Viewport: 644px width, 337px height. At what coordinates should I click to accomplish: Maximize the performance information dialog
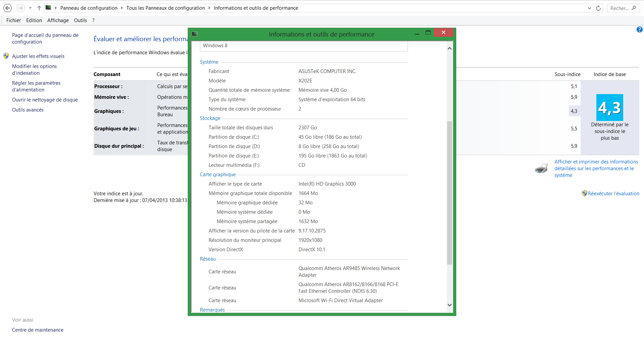428,33
